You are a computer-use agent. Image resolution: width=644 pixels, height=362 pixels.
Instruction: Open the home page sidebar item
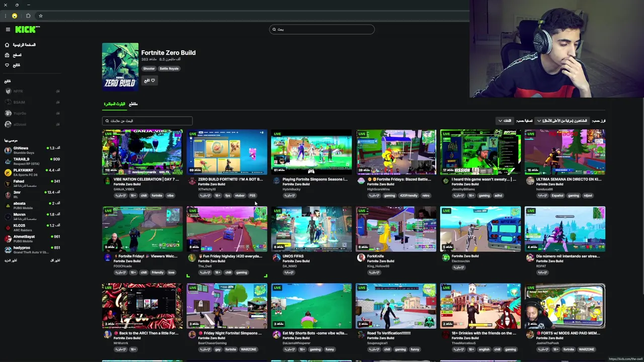pyautogui.click(x=21, y=45)
